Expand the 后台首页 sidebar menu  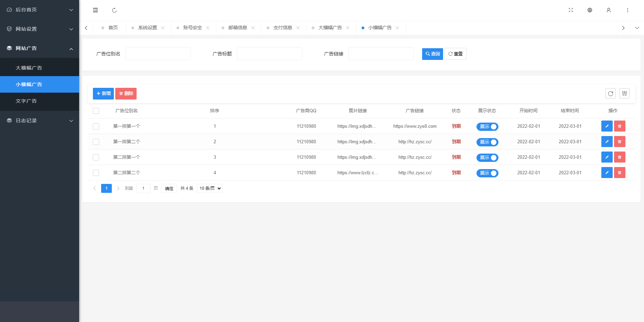click(x=40, y=10)
